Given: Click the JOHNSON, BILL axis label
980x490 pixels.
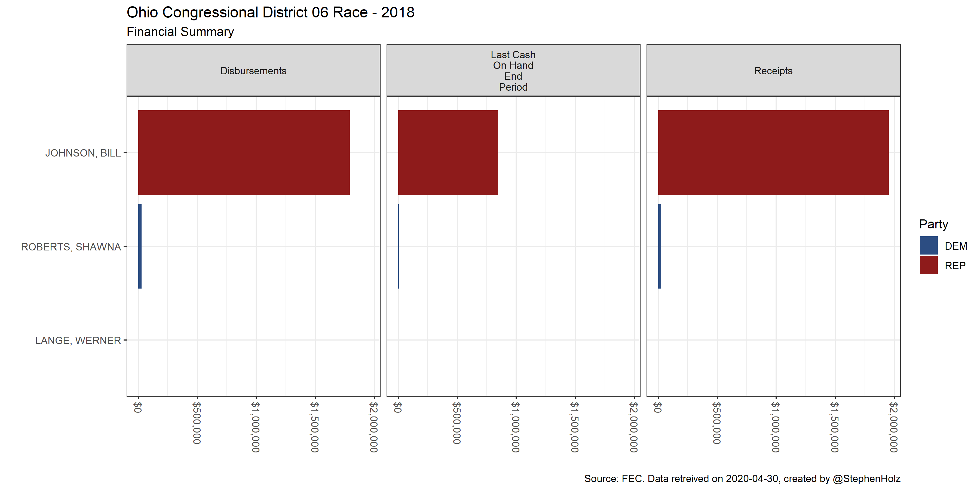Looking at the screenshot, I should tap(83, 153).
